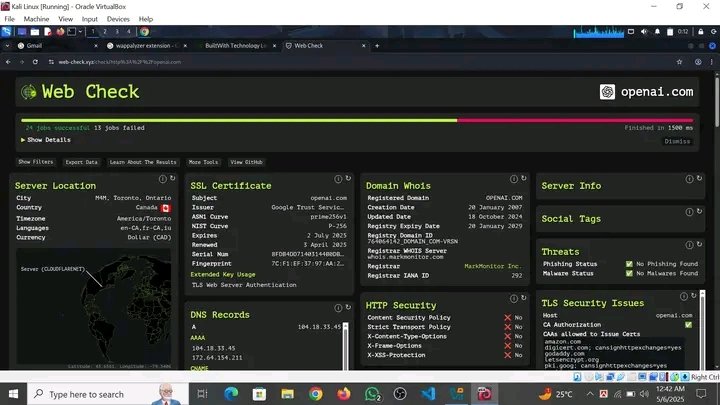Click the Export Data button
This screenshot has height=405, width=720.
[81, 162]
